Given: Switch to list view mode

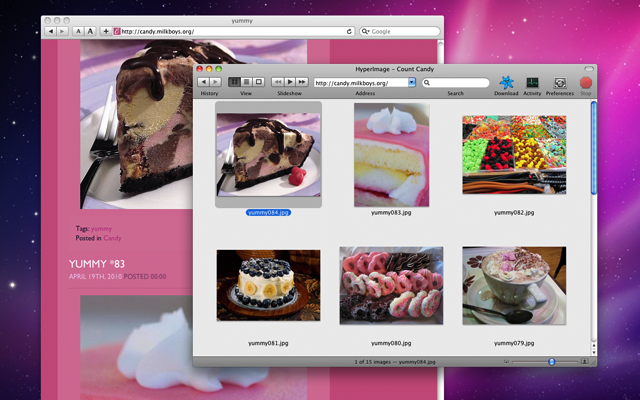Looking at the screenshot, I should click(246, 81).
